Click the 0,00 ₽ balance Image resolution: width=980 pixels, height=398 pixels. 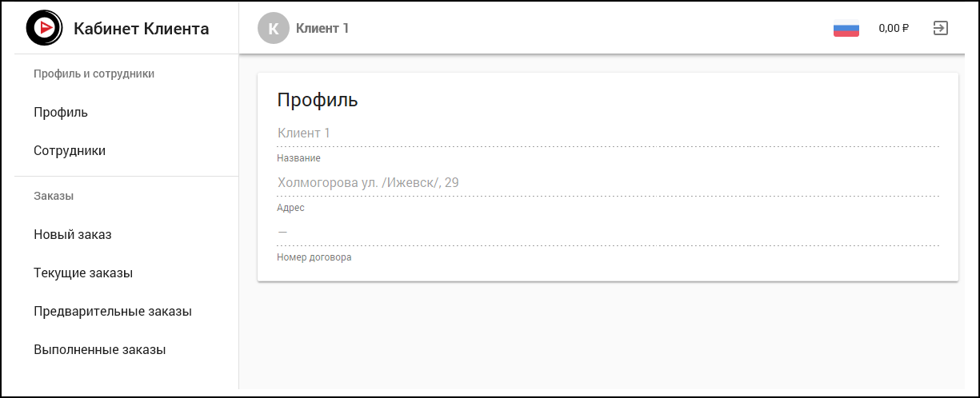pyautogui.click(x=894, y=28)
